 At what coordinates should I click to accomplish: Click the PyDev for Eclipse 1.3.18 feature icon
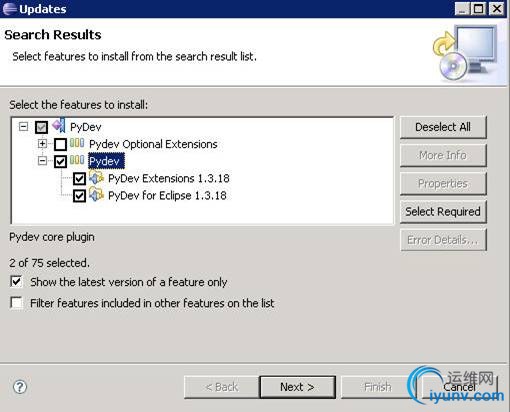coord(97,195)
